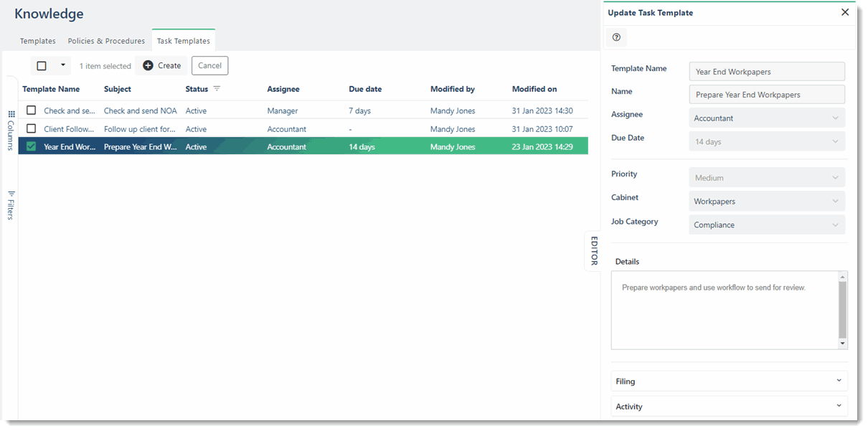Collapse the EDITOR side tab
This screenshot has width=868, height=431.
point(593,251)
